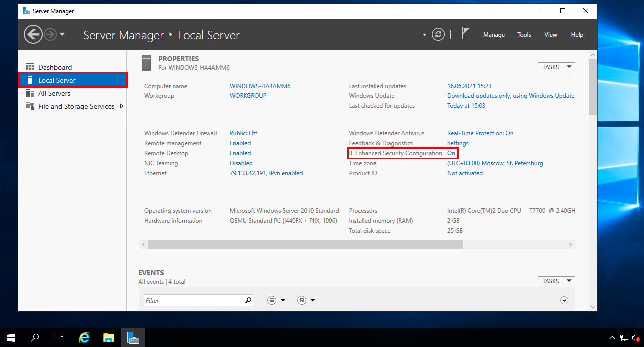Open the View menu
This screenshot has height=347, width=644.
[551, 35]
